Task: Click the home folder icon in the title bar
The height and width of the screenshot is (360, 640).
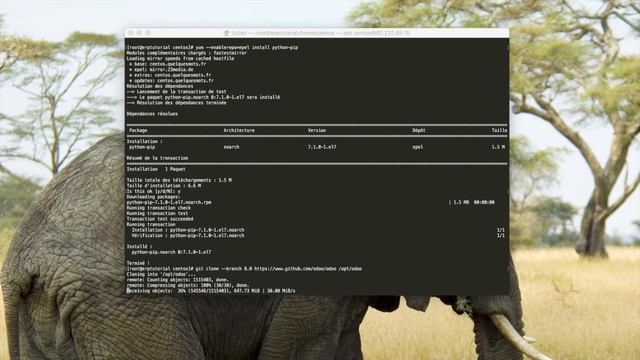Action: click(x=227, y=33)
